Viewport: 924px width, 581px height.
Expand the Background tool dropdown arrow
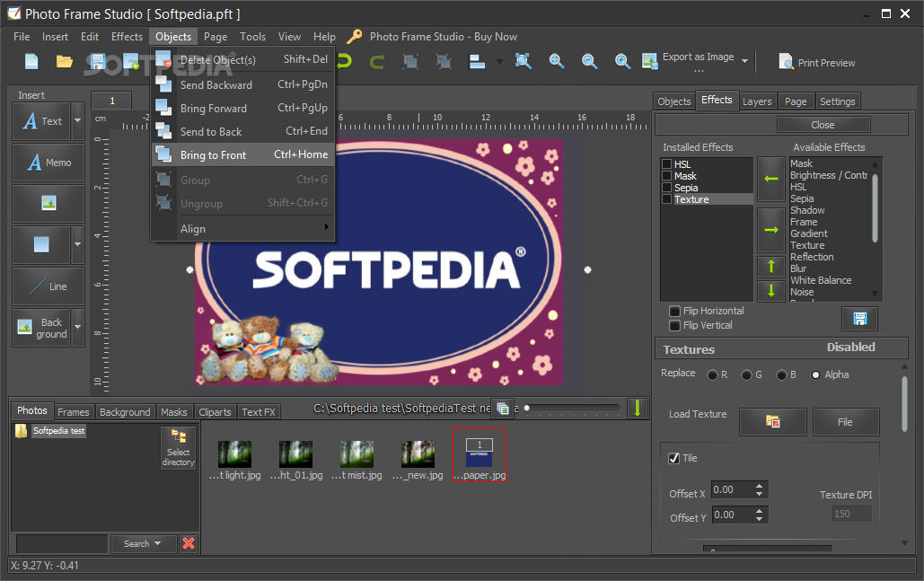tap(78, 327)
